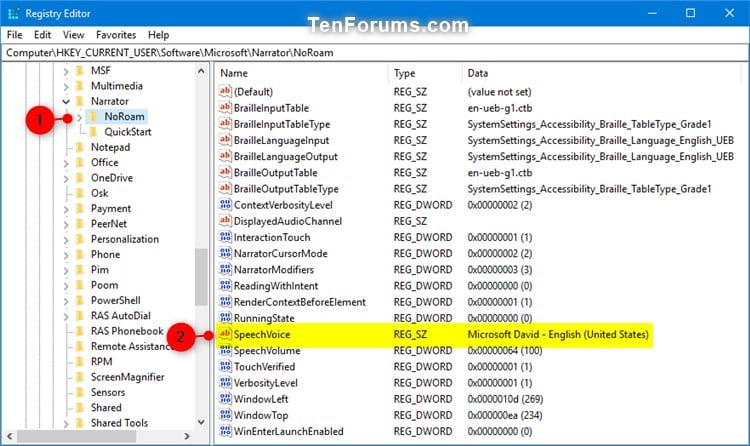Expand the Payment key arrow
The width and height of the screenshot is (750, 446).
66,209
